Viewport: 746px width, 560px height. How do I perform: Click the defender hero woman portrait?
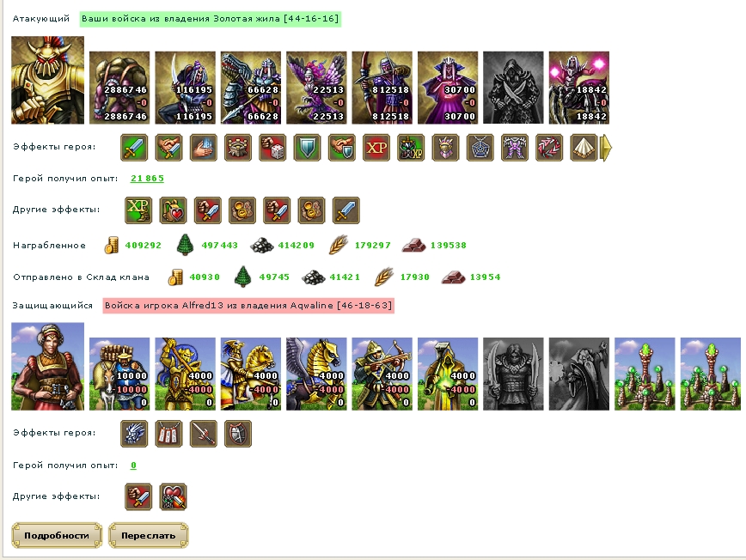(47, 367)
